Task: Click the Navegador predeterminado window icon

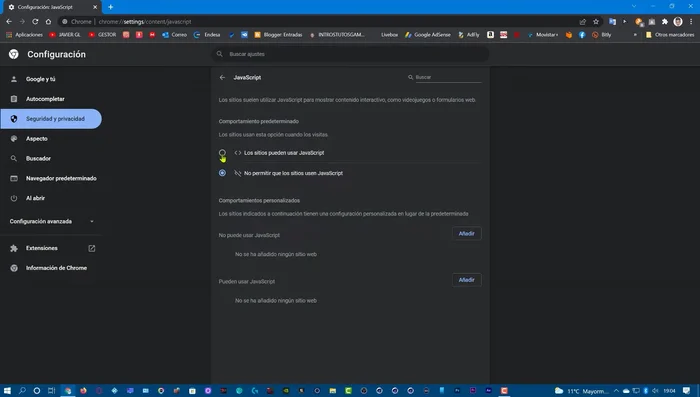Action: (x=14, y=178)
